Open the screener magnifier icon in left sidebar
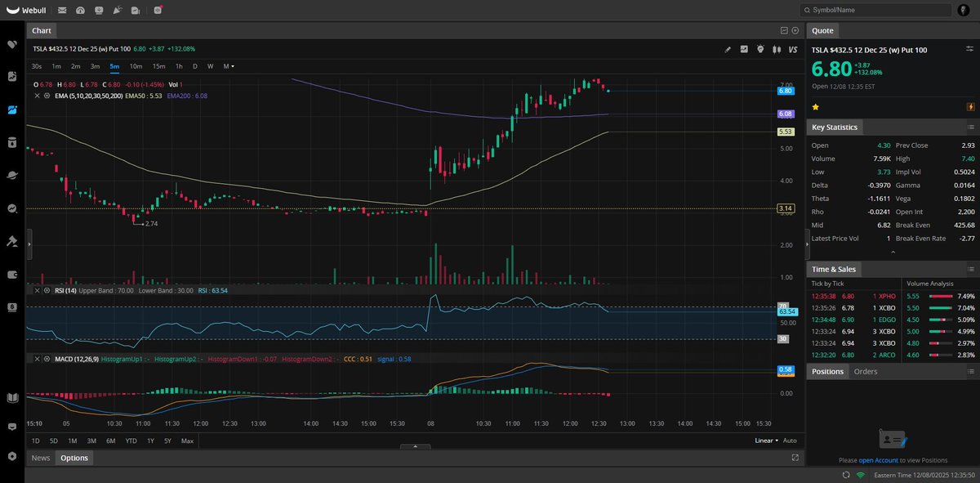980x483 pixels. pos(11,208)
